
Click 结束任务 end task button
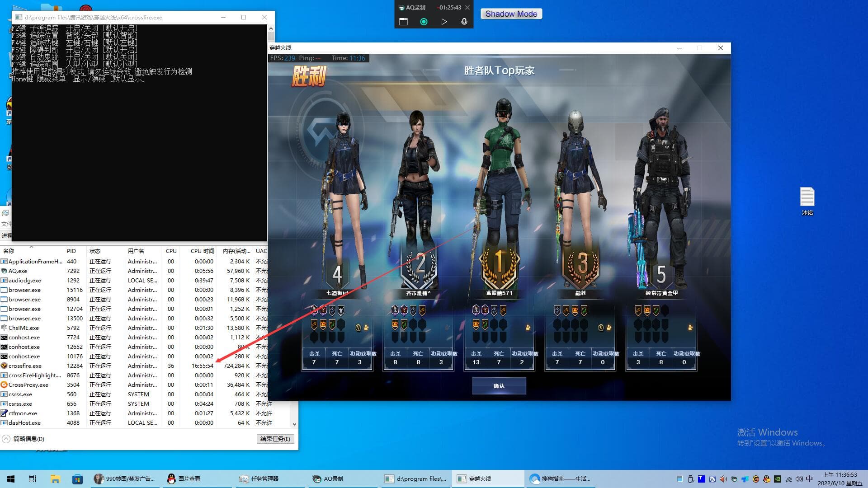tap(275, 439)
